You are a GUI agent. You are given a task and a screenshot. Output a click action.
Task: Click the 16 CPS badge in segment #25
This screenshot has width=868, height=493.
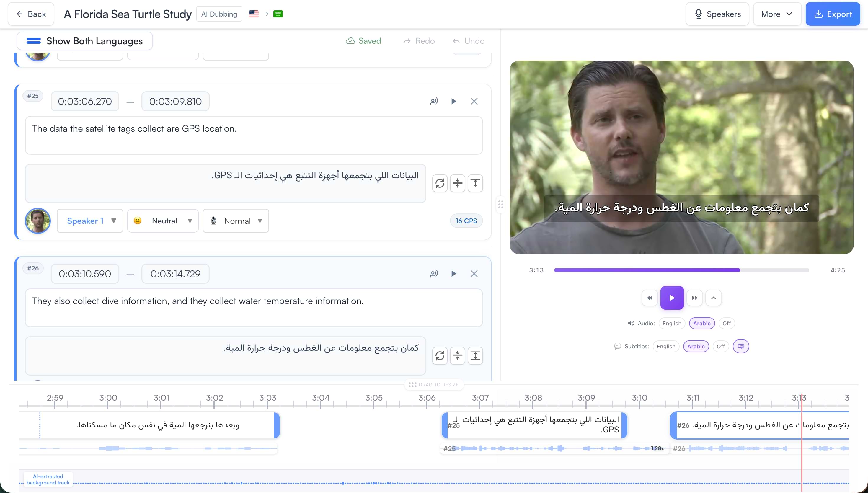[466, 221]
